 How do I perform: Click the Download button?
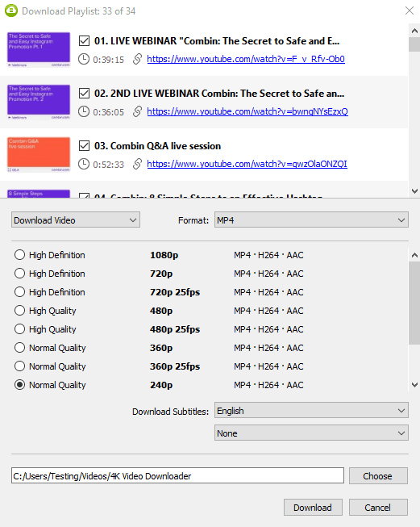[313, 507]
